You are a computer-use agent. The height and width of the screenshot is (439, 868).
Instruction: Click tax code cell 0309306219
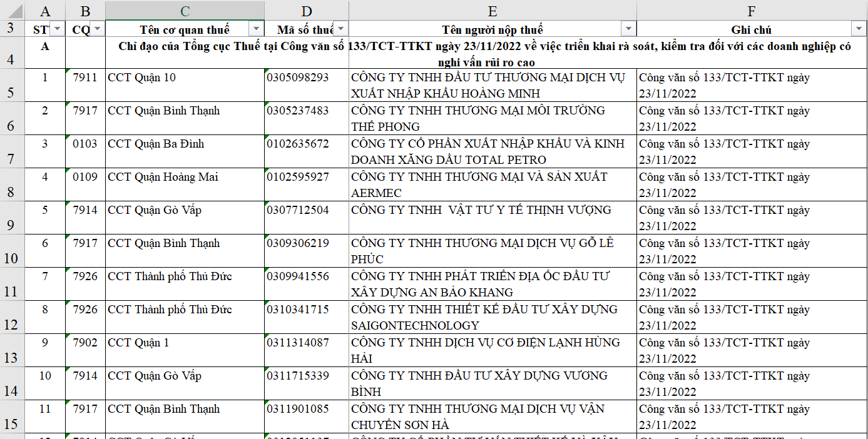point(307,251)
